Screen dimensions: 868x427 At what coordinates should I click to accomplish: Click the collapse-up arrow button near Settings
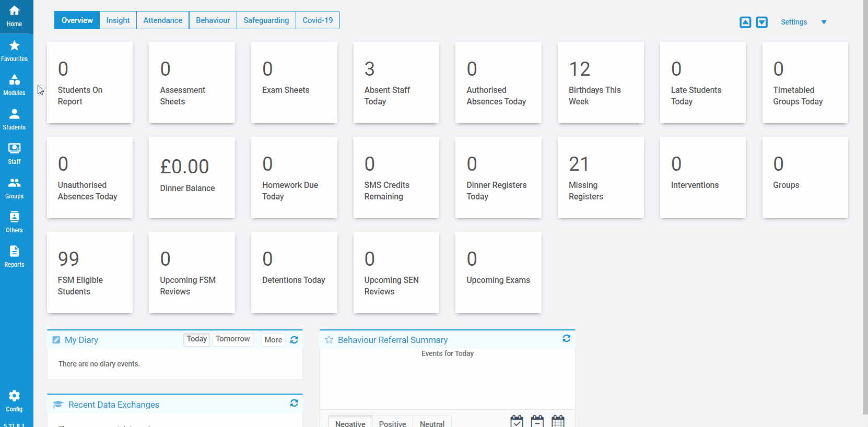745,22
